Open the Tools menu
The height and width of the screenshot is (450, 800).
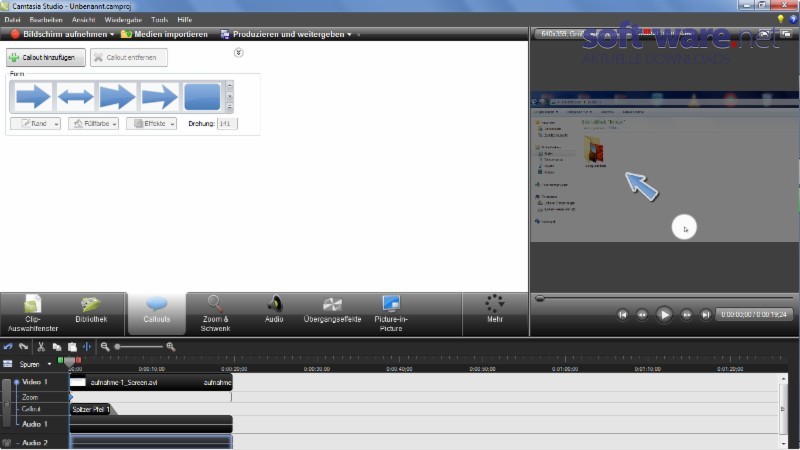pyautogui.click(x=159, y=19)
